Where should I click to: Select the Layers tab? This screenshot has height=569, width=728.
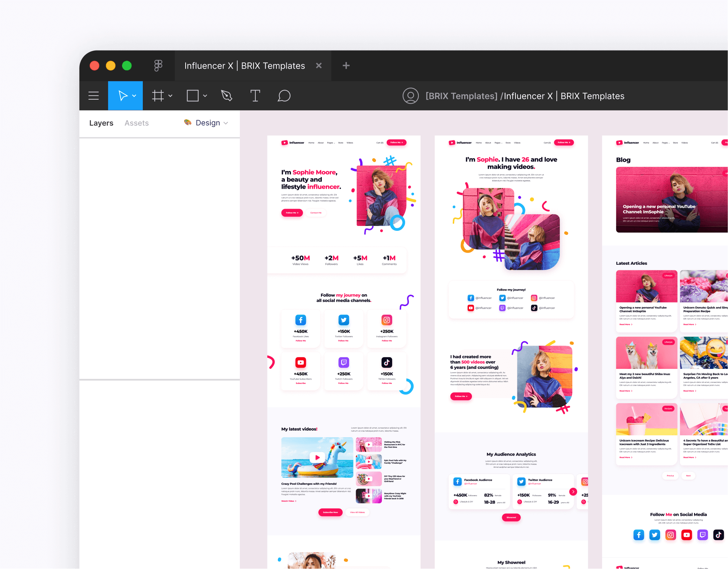click(x=101, y=123)
